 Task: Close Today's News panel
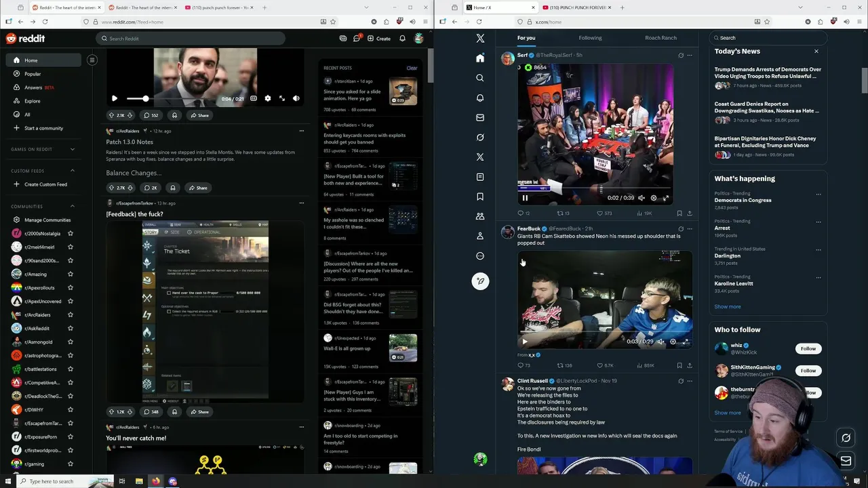pos(816,52)
